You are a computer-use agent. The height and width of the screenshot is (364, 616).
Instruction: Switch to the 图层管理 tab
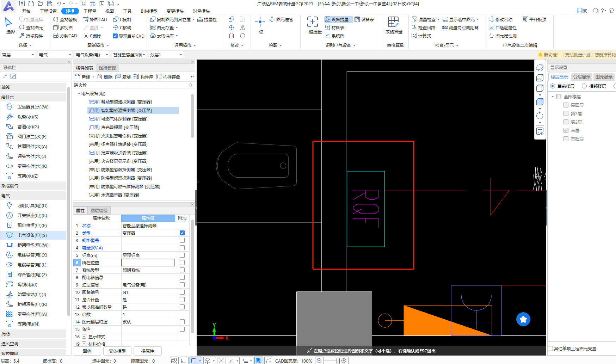[x=99, y=210]
